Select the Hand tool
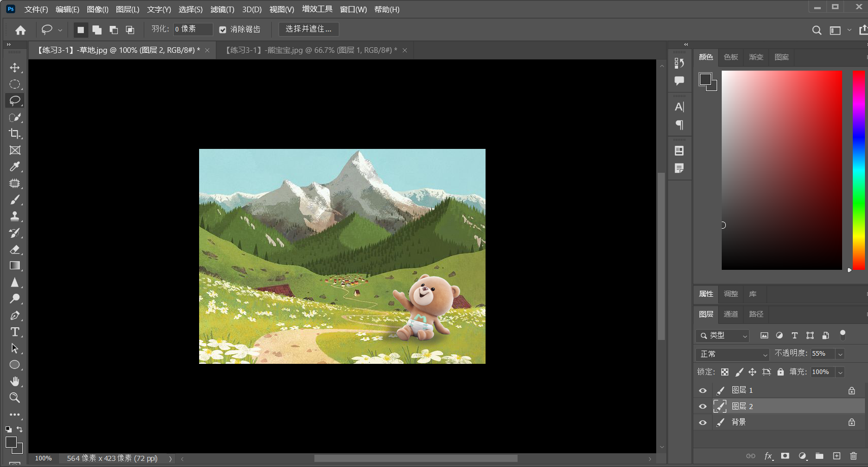This screenshot has height=467, width=868. click(15, 381)
